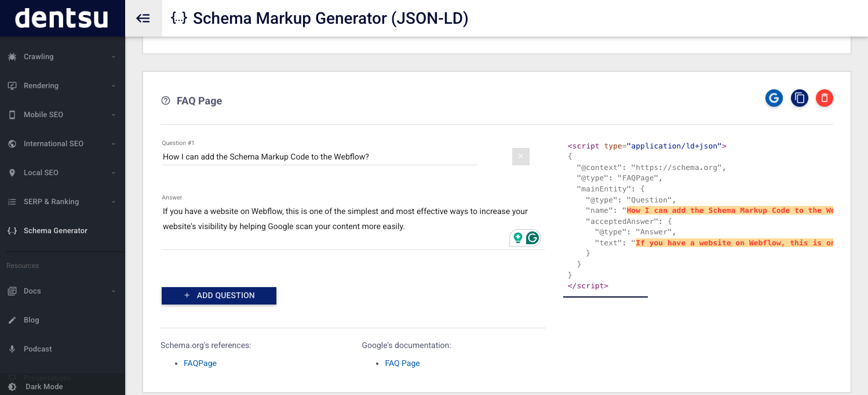Screen dimensions: 868x395
Task: Click the Question #1 input field
Action: (x=319, y=157)
